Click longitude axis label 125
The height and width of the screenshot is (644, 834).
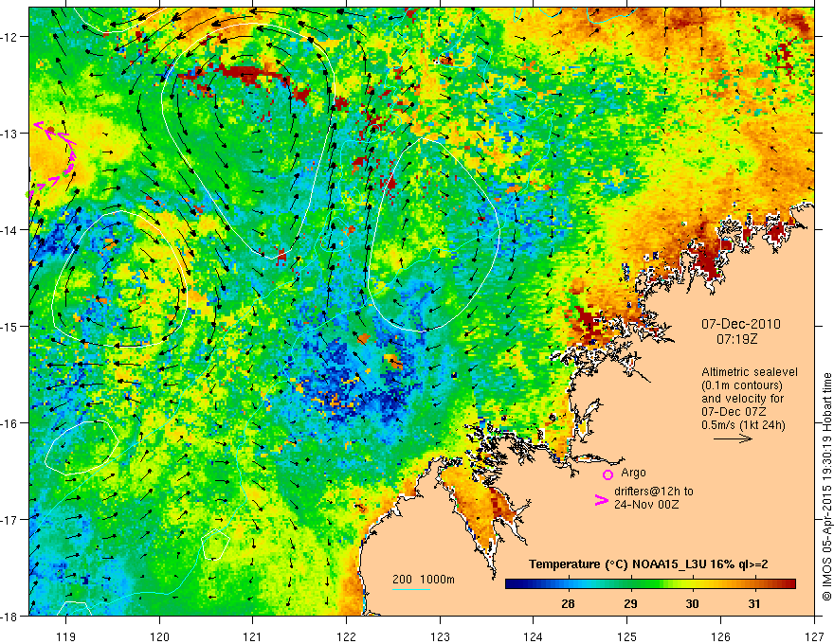(x=627, y=636)
